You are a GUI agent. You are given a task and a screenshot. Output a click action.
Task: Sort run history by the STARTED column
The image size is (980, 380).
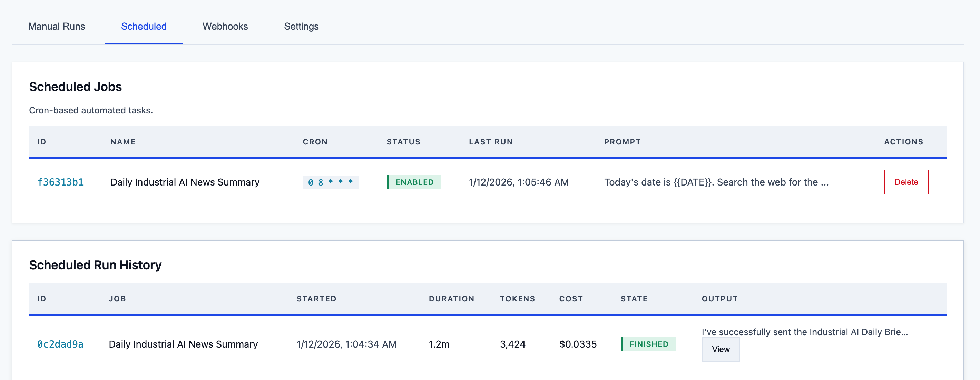pyautogui.click(x=316, y=299)
